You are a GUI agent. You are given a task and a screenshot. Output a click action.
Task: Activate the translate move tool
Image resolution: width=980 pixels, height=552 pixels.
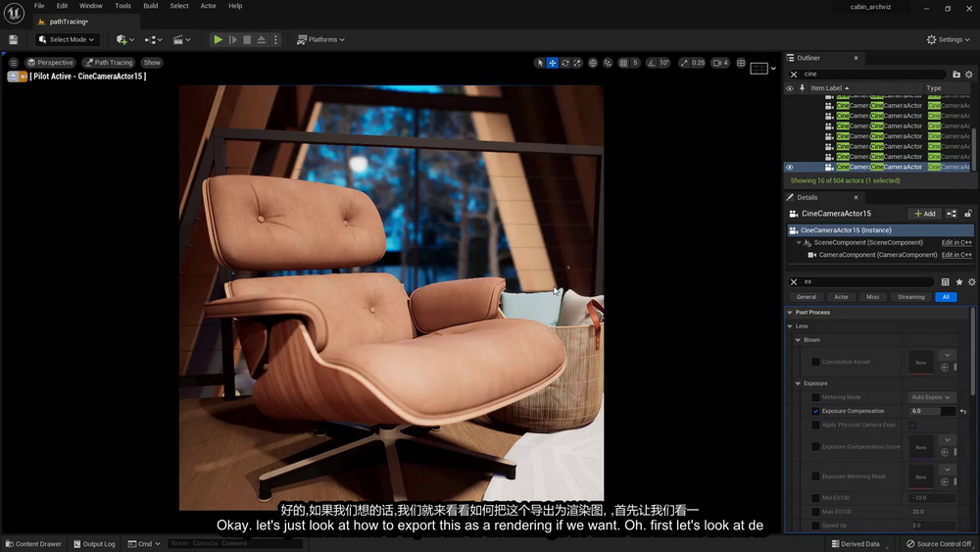click(x=553, y=63)
